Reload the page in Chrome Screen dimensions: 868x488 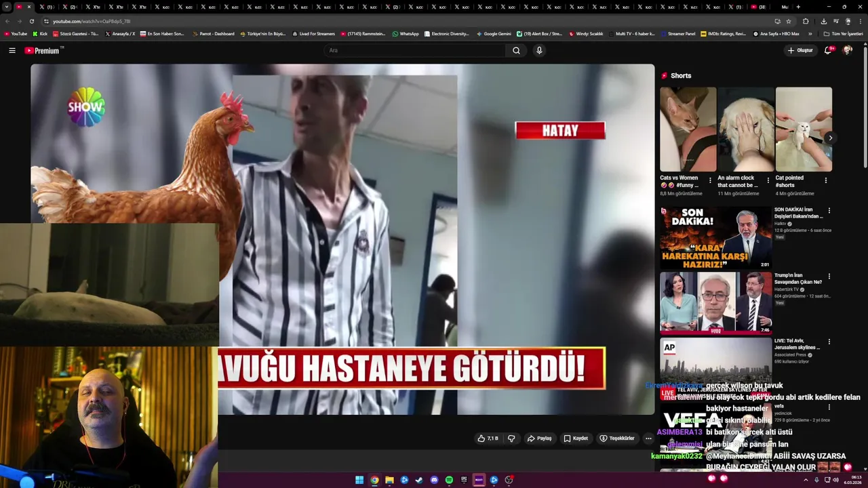coord(31,21)
